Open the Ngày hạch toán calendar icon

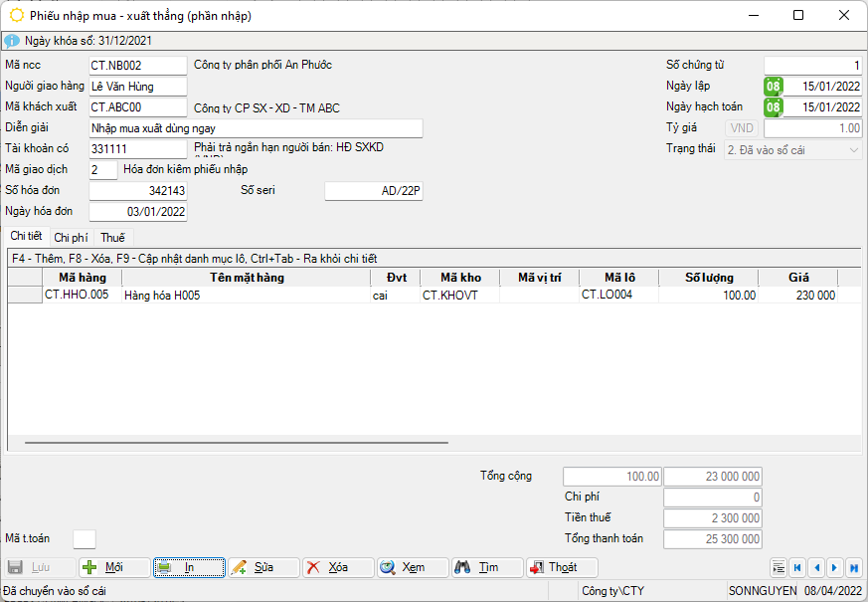(x=773, y=107)
